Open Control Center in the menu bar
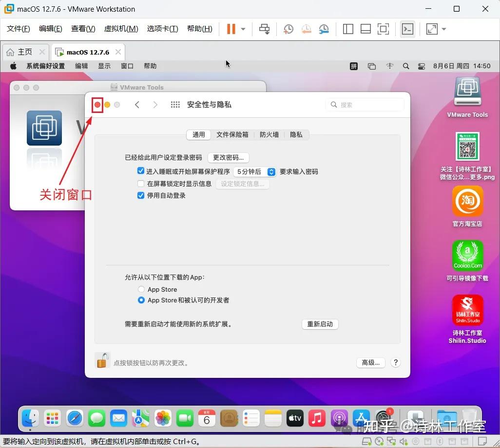This screenshot has height=448, width=500. click(x=421, y=66)
